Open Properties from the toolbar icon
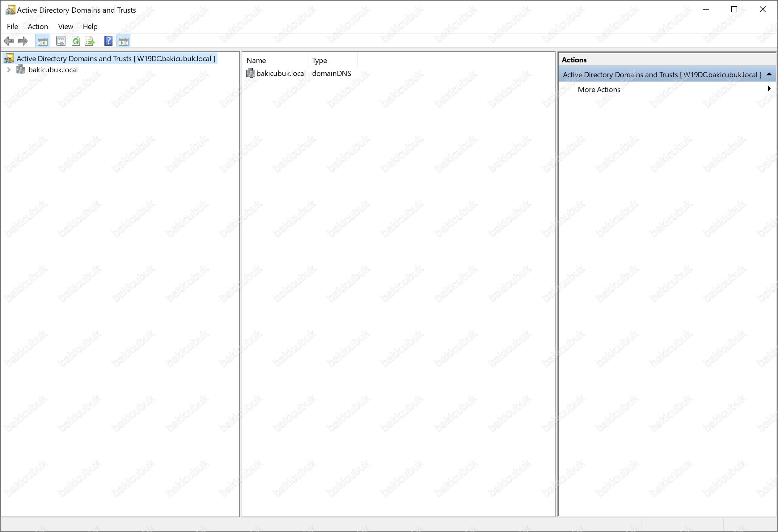This screenshot has height=532, width=778. tap(61, 41)
